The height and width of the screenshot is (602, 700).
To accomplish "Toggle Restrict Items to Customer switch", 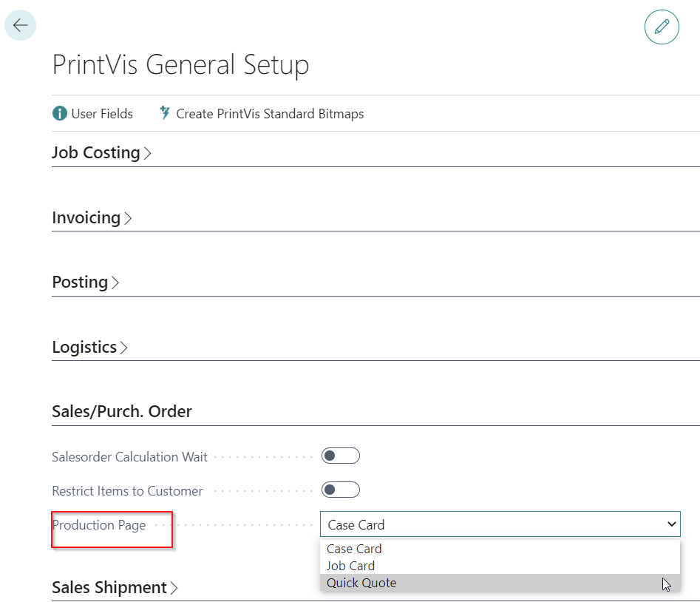I will coord(340,490).
